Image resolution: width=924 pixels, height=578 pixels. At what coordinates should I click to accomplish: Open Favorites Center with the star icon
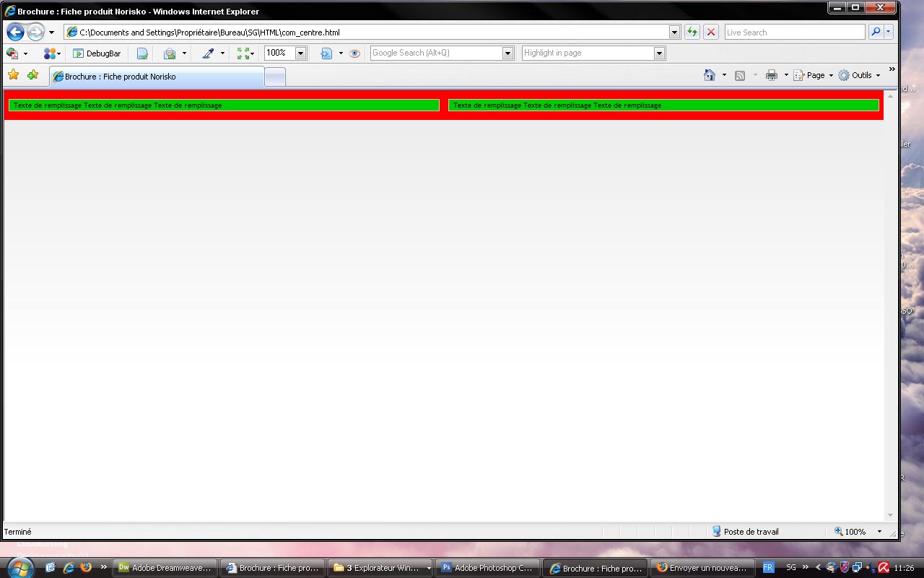13,75
